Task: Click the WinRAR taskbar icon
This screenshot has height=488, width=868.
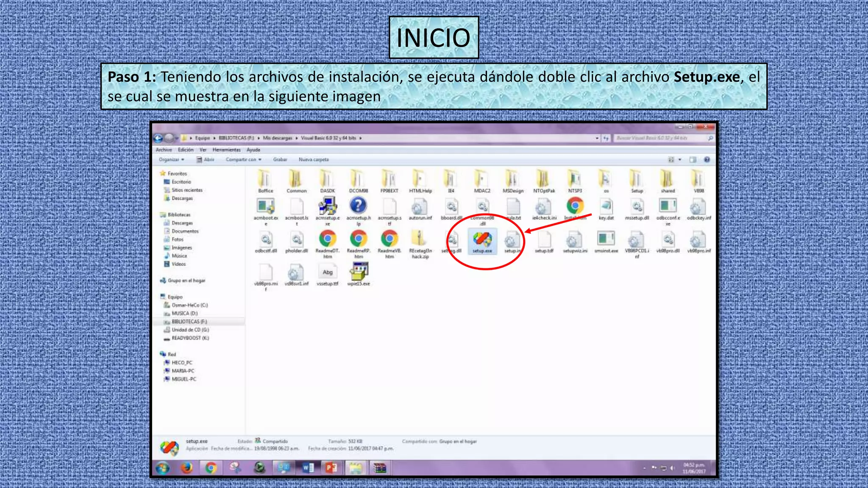Action: [380, 468]
